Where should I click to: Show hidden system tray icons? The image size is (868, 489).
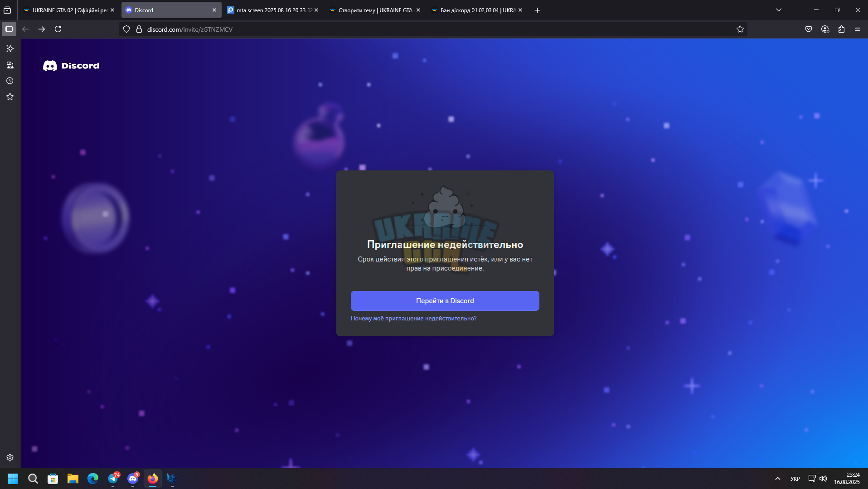coord(778,479)
